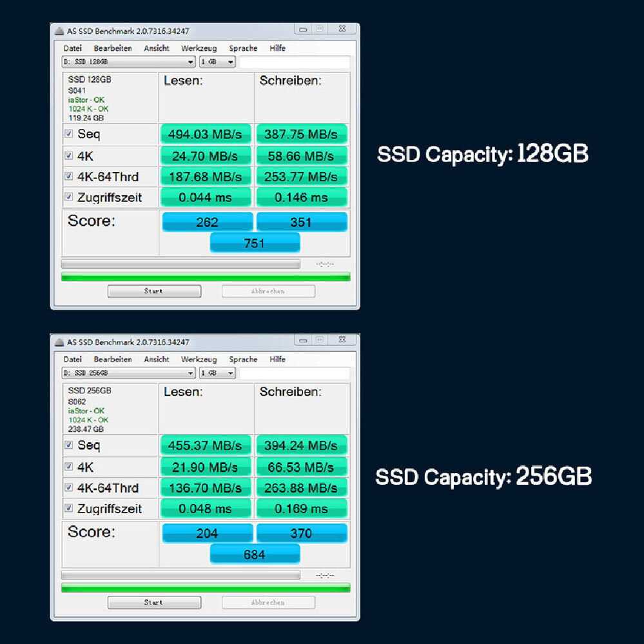Select Seq write value 394.24 MB/s
The height and width of the screenshot is (644, 644).
pos(302,445)
